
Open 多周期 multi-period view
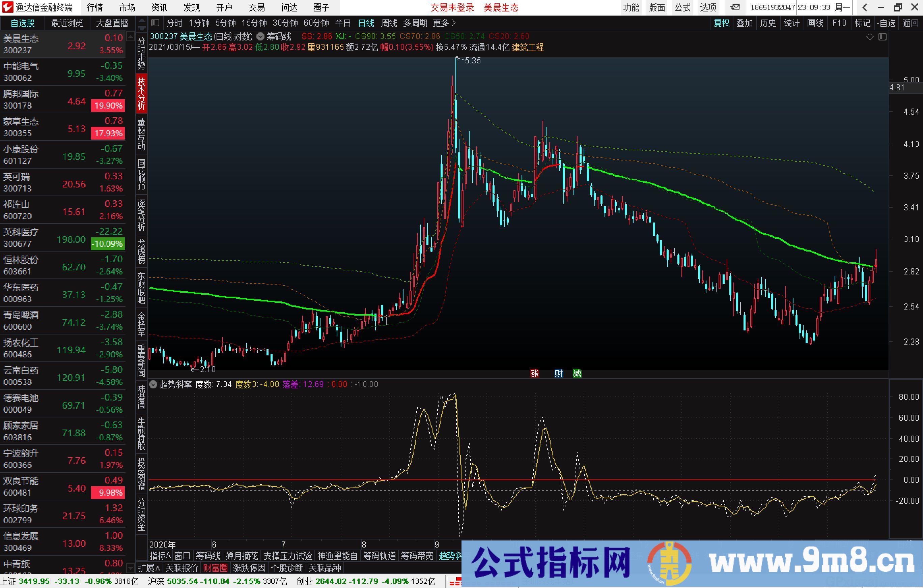[415, 23]
